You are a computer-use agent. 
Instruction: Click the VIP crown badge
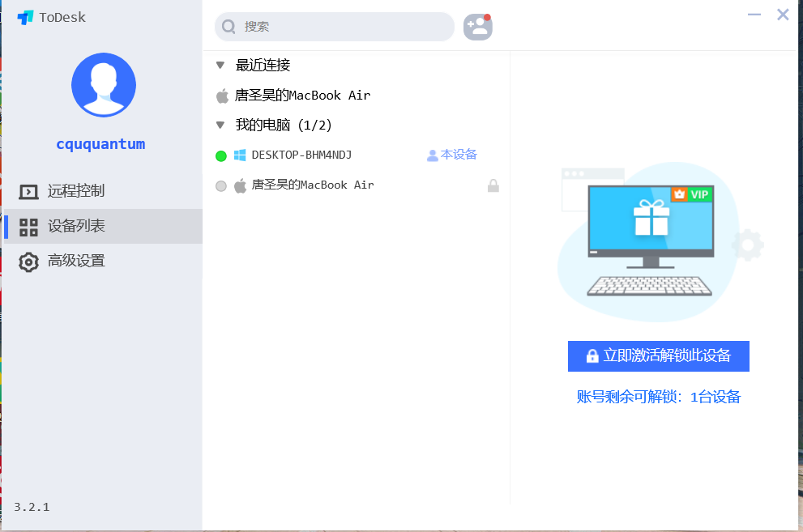[x=691, y=194]
